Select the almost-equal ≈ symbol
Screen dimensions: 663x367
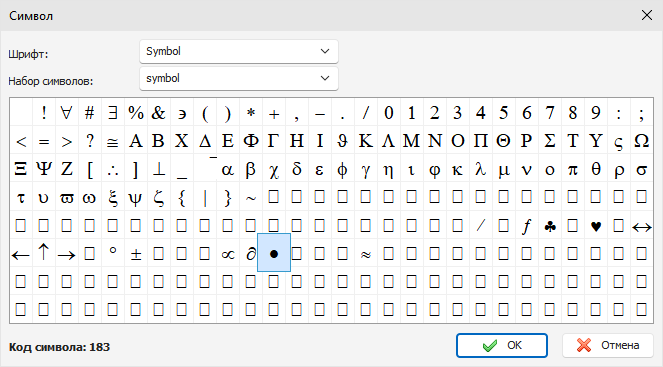click(x=366, y=254)
